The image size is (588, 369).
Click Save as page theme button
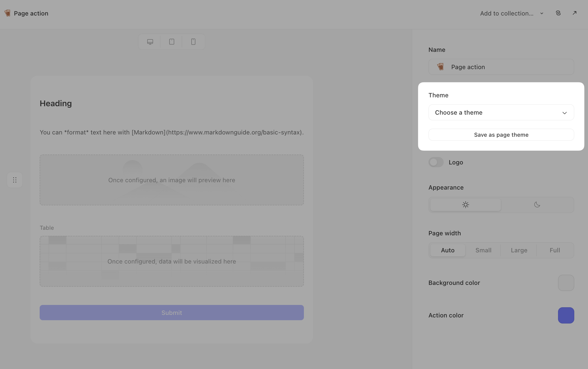click(501, 135)
